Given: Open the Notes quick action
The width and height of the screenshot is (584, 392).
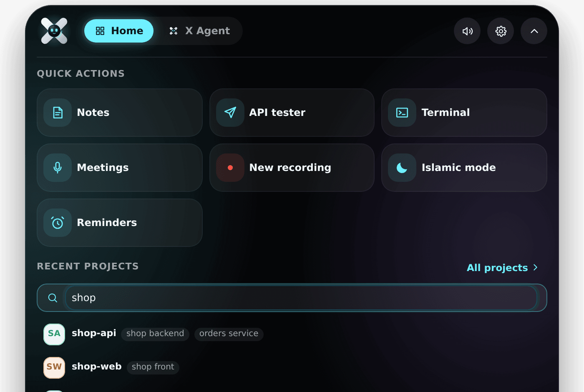Looking at the screenshot, I should click(120, 113).
